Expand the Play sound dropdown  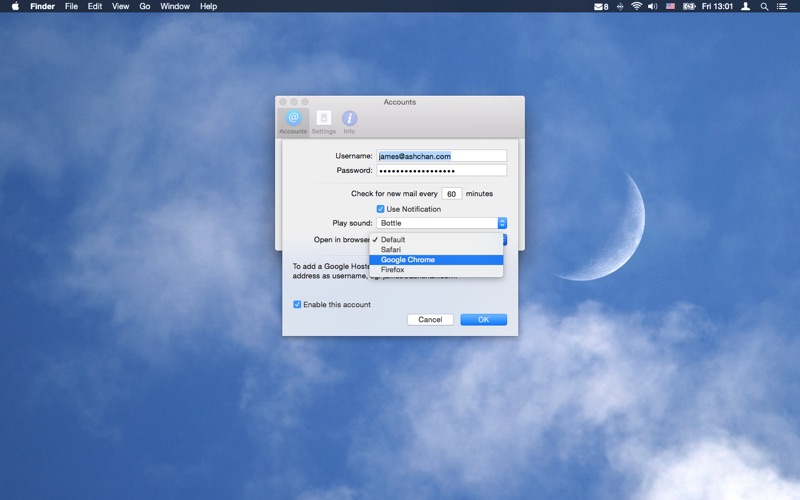(x=502, y=223)
